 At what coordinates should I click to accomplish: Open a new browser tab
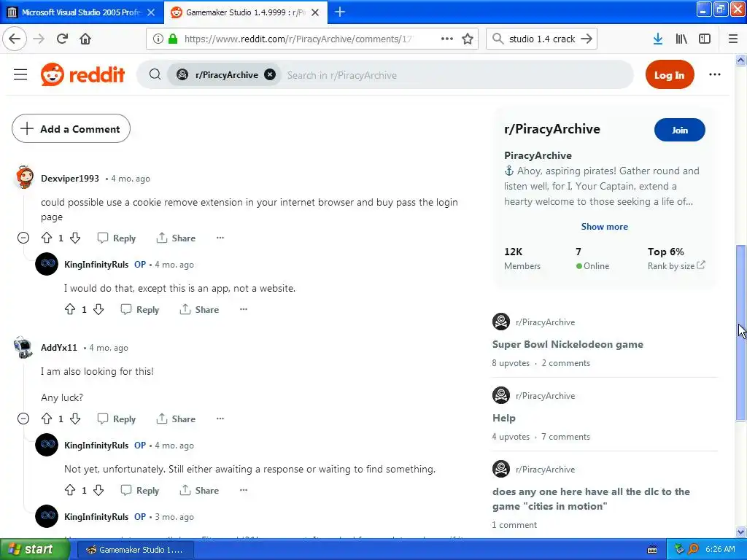coord(340,12)
